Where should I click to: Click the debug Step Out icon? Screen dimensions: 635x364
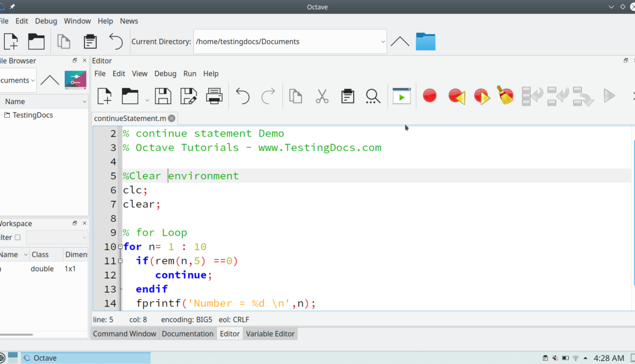point(583,96)
